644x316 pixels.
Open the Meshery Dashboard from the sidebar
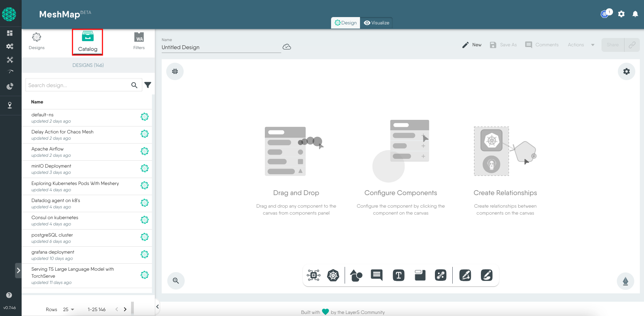[10, 33]
